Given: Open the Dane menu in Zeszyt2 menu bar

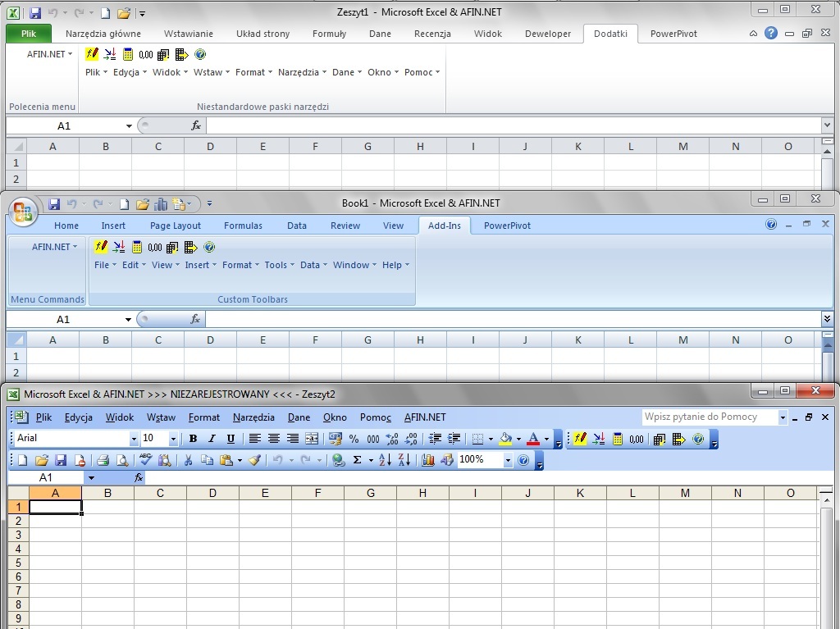Looking at the screenshot, I should tap(299, 417).
